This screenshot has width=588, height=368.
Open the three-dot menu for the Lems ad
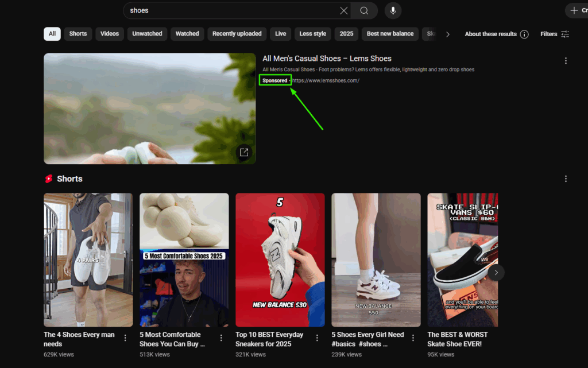tap(566, 61)
